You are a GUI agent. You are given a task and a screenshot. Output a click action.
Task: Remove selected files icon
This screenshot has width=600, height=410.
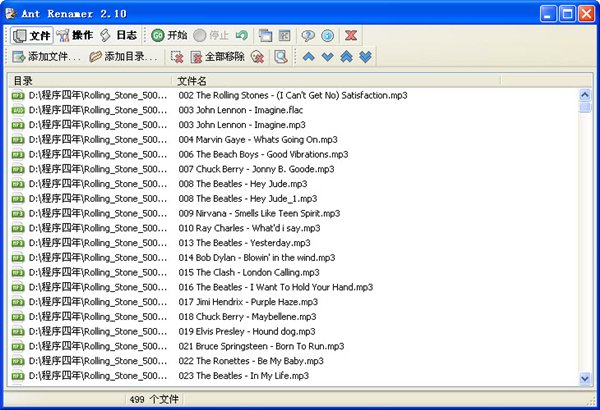point(177,57)
